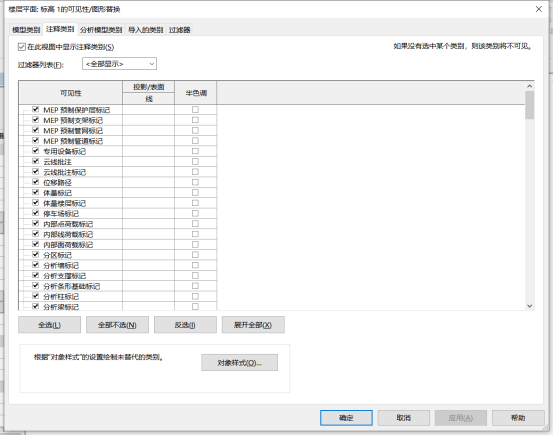Check the 半色调 box for 位移路径
554x435 pixels.
point(195,182)
